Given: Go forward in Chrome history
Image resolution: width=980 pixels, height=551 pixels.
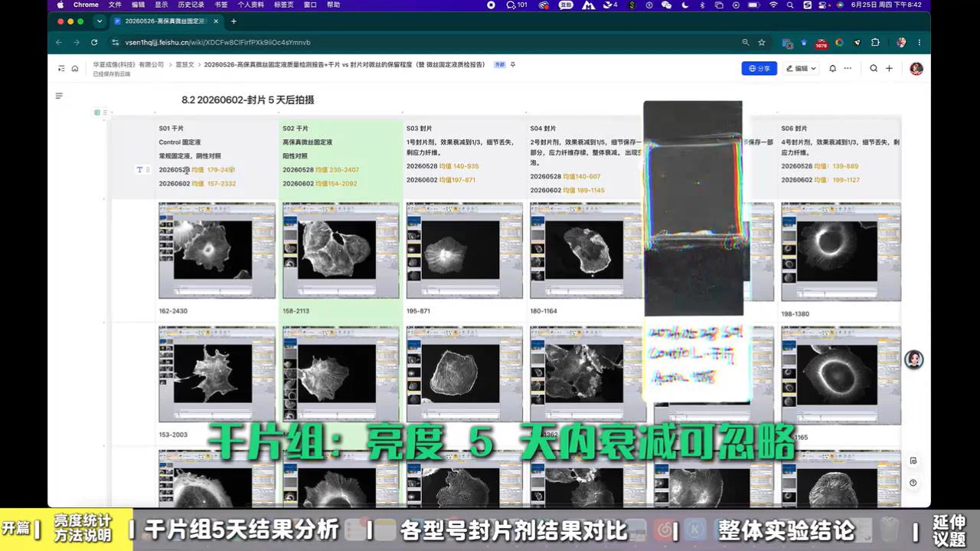Looking at the screenshot, I should point(76,42).
